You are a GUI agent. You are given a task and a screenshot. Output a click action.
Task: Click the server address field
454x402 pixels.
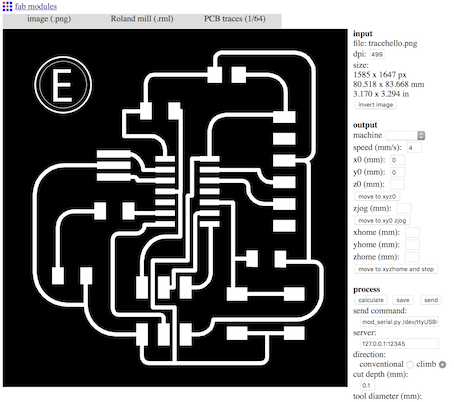[x=399, y=344]
